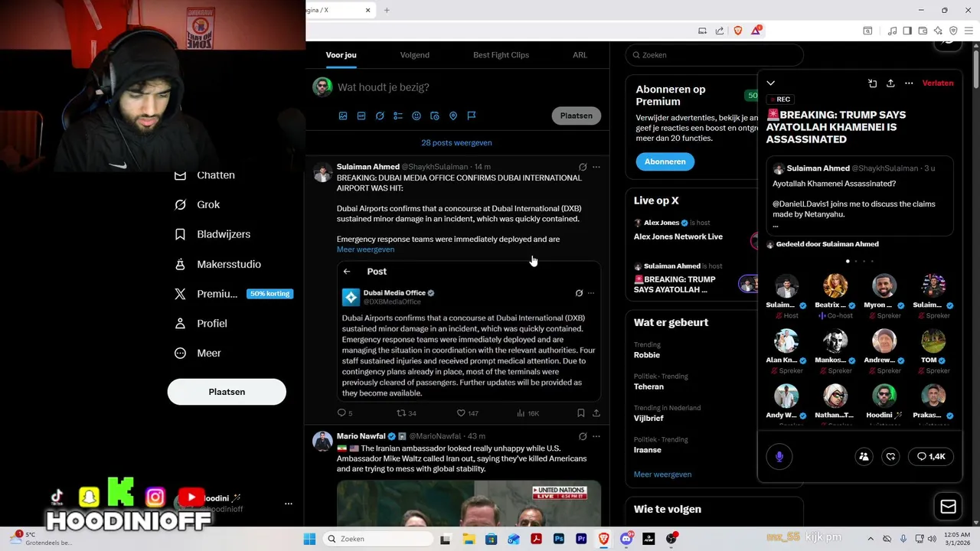Bookmark Sulaiman Ahmed's Dubai airport post
The width and height of the screenshot is (980, 551).
pyautogui.click(x=581, y=413)
